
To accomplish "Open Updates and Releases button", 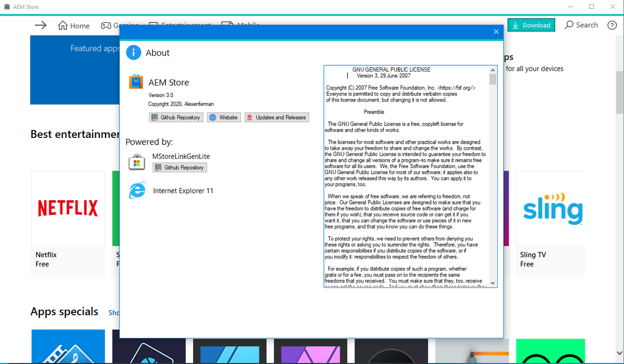I will click(276, 117).
